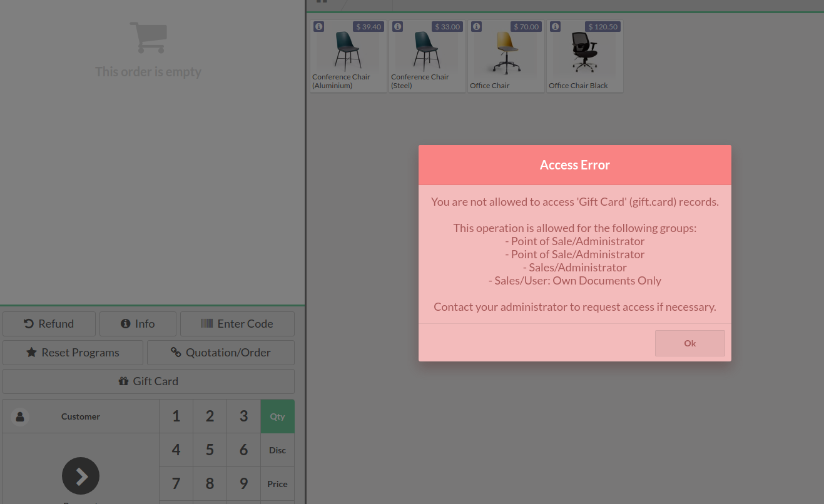
Task: Tap numpad key 3
Action: tap(244, 416)
